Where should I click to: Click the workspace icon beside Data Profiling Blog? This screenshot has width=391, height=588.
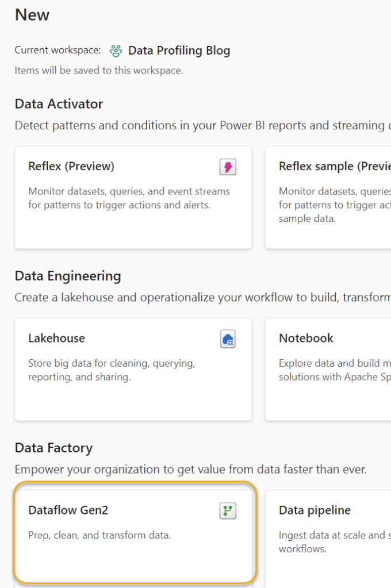[116, 51]
